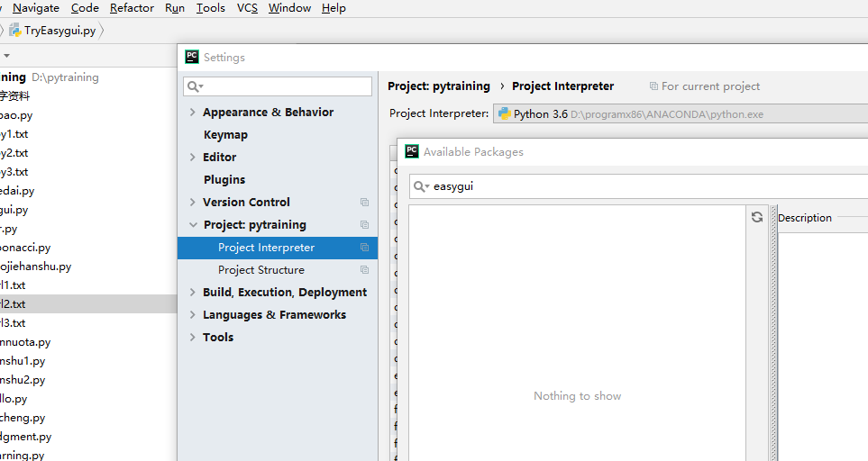Screen dimensions: 868x461
Task: Select the cheng.py file
Action: point(23,418)
